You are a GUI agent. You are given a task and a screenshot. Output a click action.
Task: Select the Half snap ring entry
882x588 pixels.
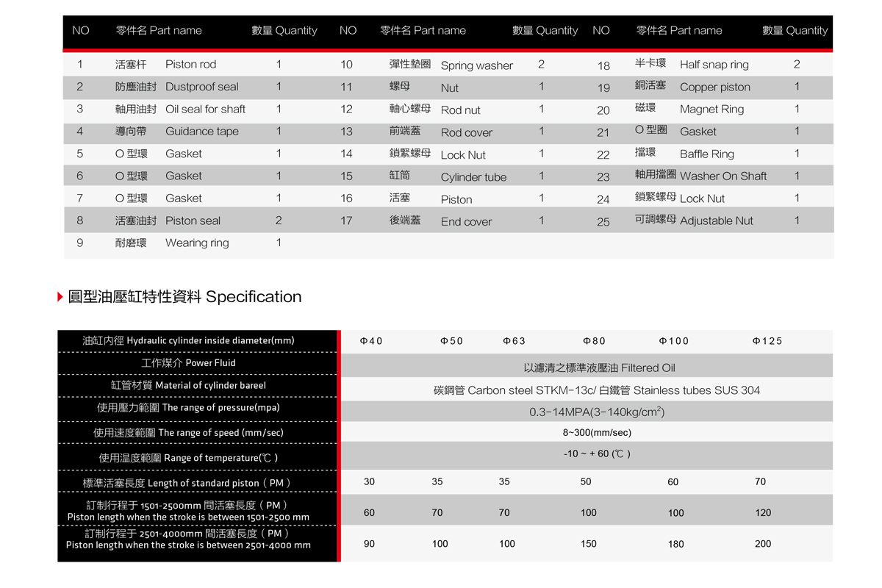pos(714,65)
